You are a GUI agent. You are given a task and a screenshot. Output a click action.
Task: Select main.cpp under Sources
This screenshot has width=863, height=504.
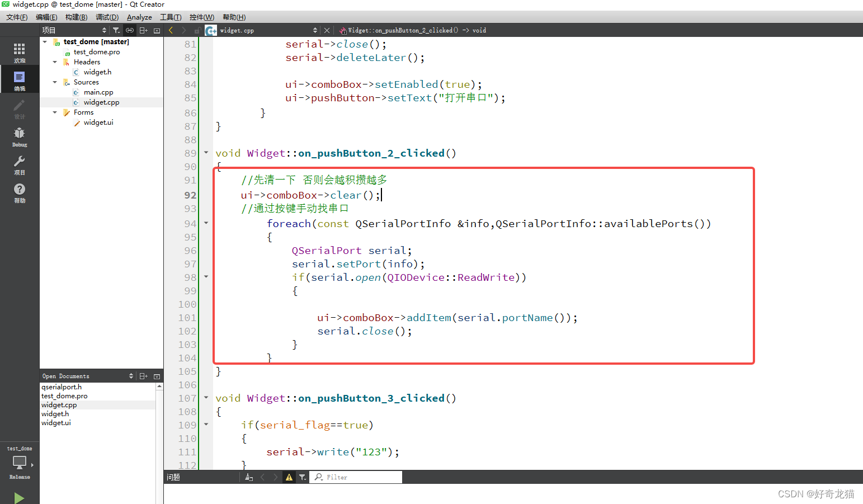click(x=98, y=92)
